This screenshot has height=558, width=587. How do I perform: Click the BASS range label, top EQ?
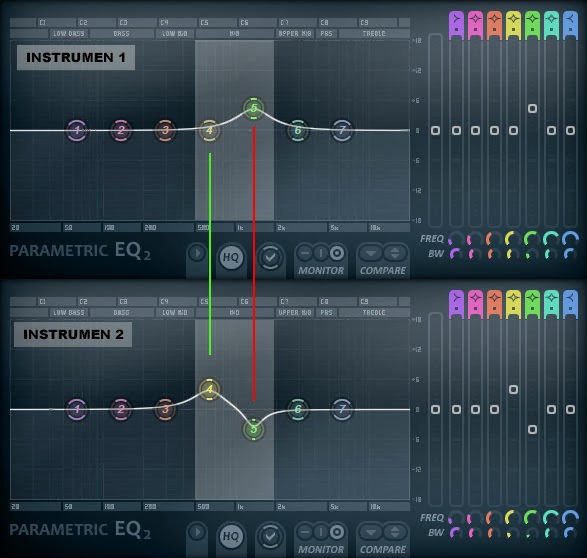point(121,34)
